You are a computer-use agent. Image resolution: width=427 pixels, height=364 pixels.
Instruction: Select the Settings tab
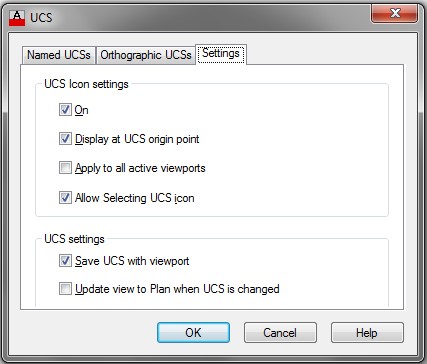coord(221,54)
